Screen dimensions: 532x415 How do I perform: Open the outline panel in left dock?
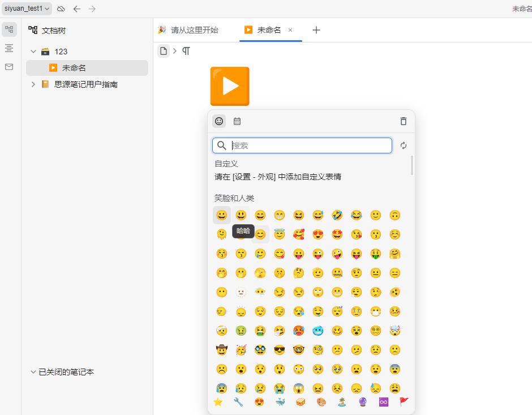(x=9, y=48)
